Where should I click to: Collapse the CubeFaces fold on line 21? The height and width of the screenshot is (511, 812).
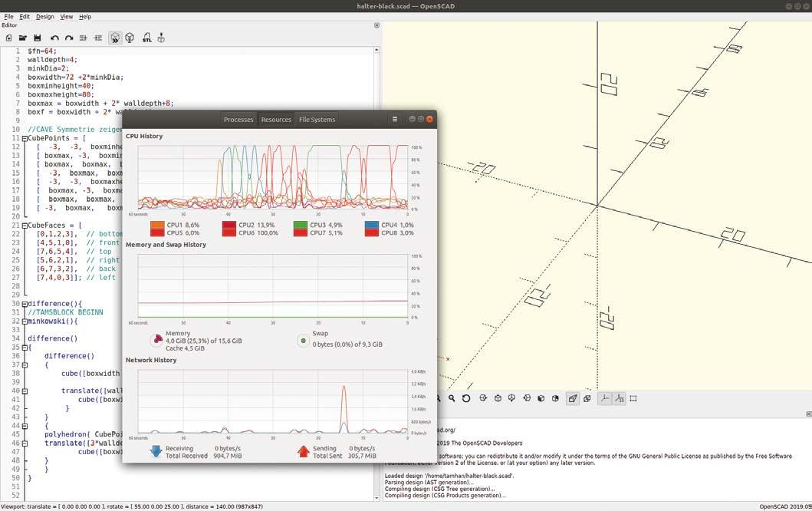pos(25,226)
